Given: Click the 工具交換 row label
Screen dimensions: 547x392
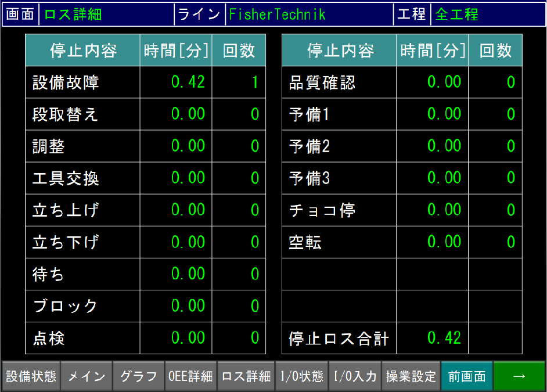Looking at the screenshot, I should click(x=66, y=178).
